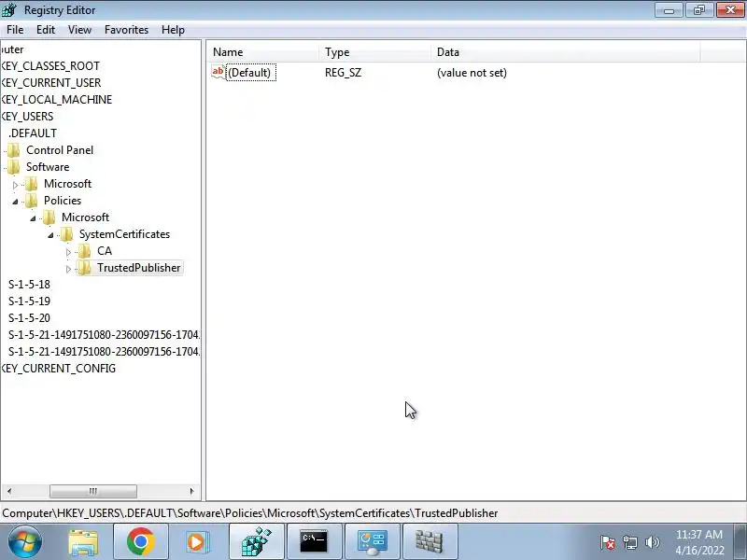The image size is (747, 560).
Task: Select the S-1-5-20 key
Action: (x=29, y=318)
